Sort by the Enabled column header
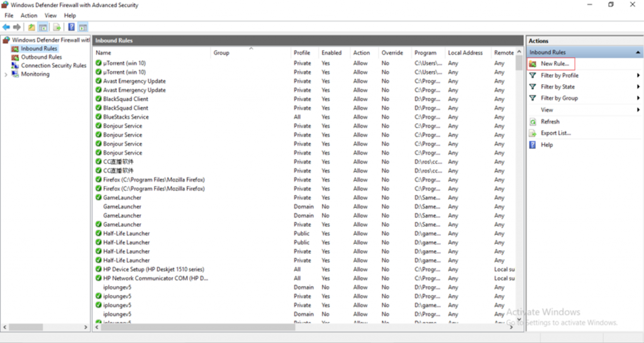644x343 pixels. pos(331,53)
